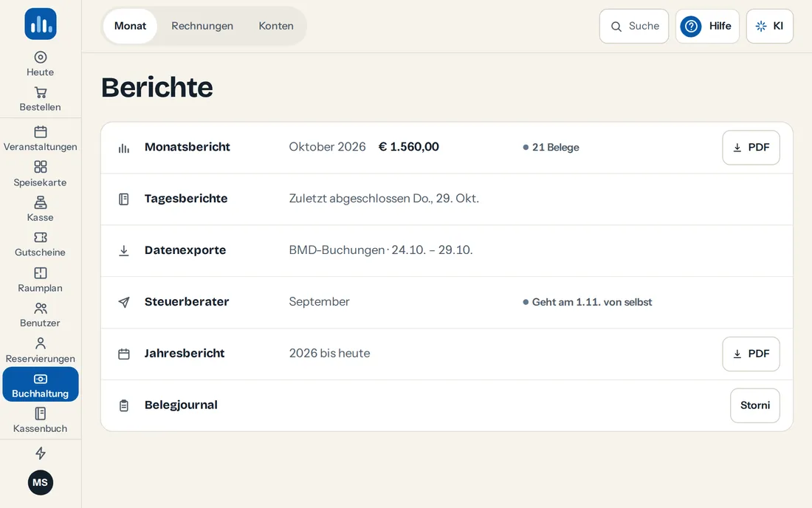Click the paper plane icon beside Steuerberater
This screenshot has height=508, width=812.
124,302
